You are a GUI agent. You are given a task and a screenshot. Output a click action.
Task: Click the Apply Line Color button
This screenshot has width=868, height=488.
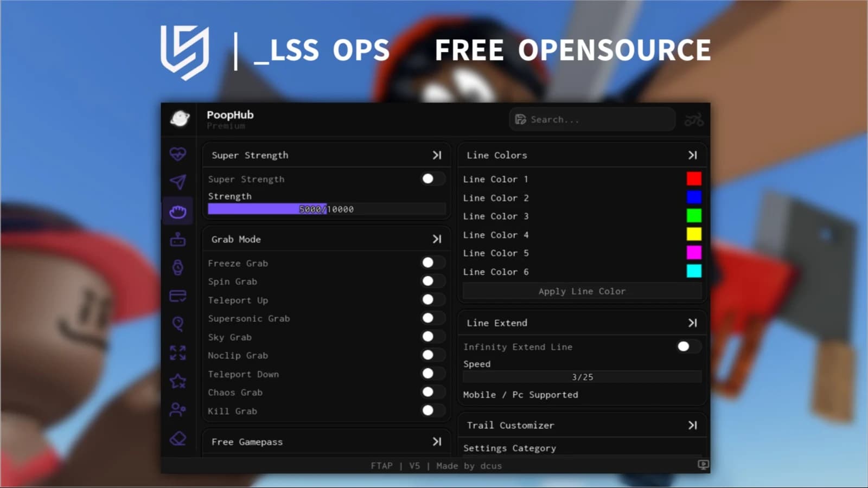[x=582, y=291]
